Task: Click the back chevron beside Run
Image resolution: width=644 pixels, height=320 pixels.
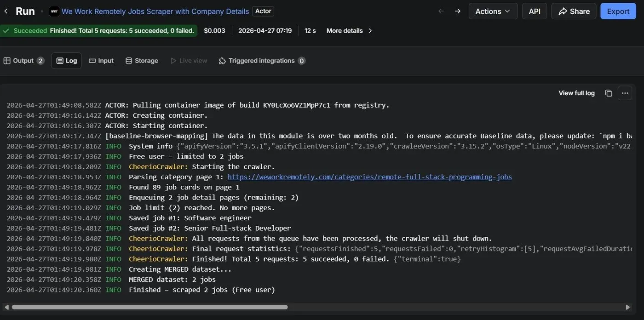Action: pos(6,11)
